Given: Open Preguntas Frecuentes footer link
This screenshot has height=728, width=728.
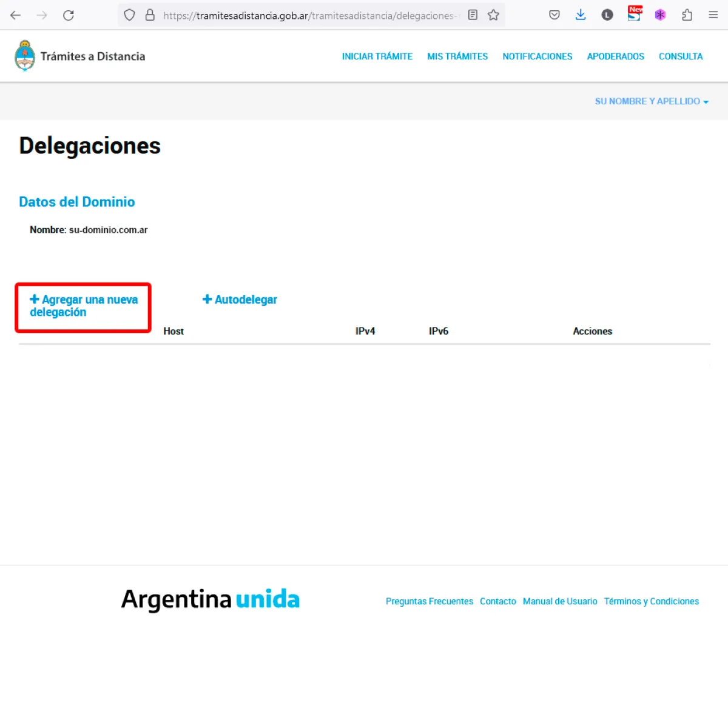Looking at the screenshot, I should point(430,601).
